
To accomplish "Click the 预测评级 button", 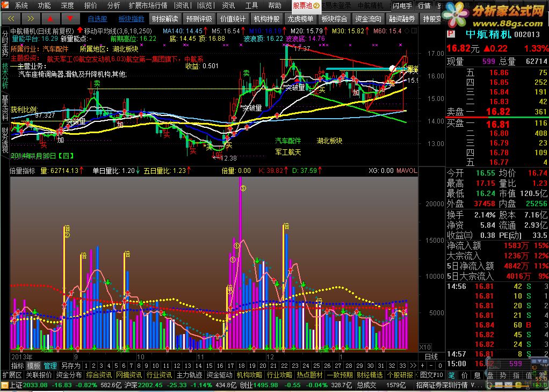I will point(199,19).
